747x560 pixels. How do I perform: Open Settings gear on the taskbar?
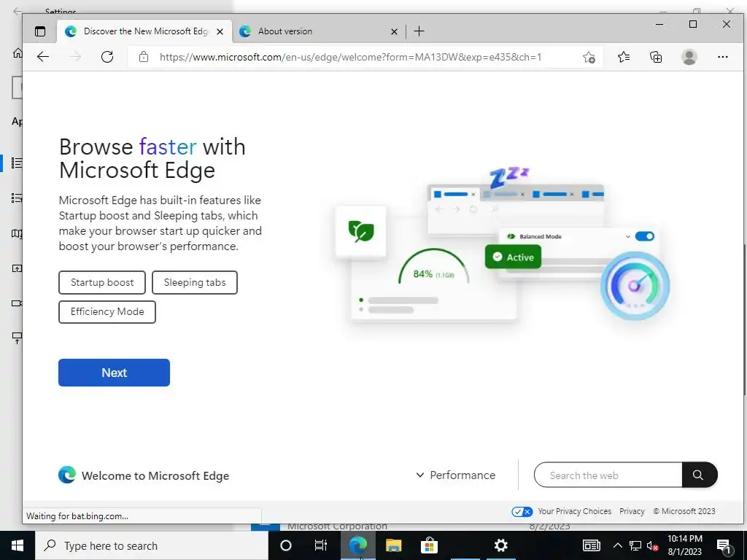(500, 545)
